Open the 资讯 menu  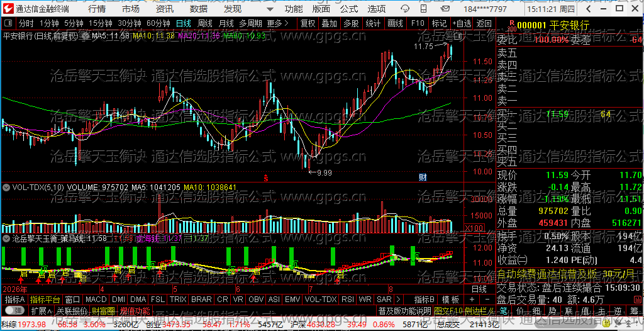pyautogui.click(x=165, y=9)
